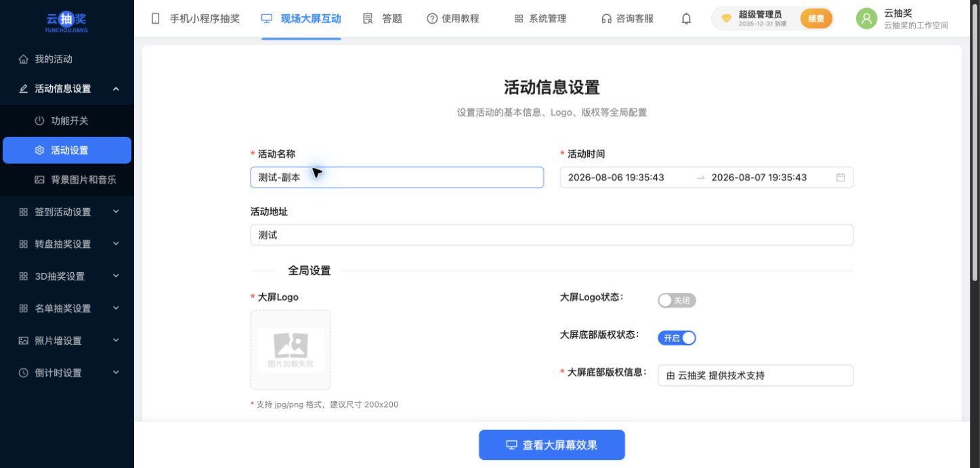Open 使用教程 in top navigation
Screen dimensions: 980x468
[453, 19]
